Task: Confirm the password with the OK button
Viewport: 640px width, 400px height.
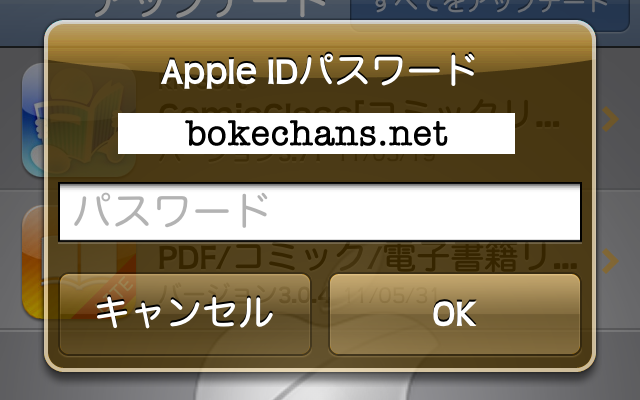Action: pyautogui.click(x=455, y=314)
